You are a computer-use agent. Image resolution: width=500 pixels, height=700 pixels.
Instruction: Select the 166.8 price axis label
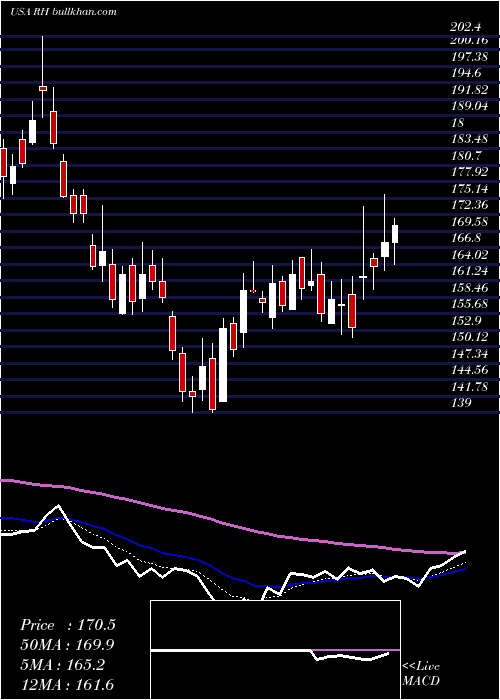466,238
